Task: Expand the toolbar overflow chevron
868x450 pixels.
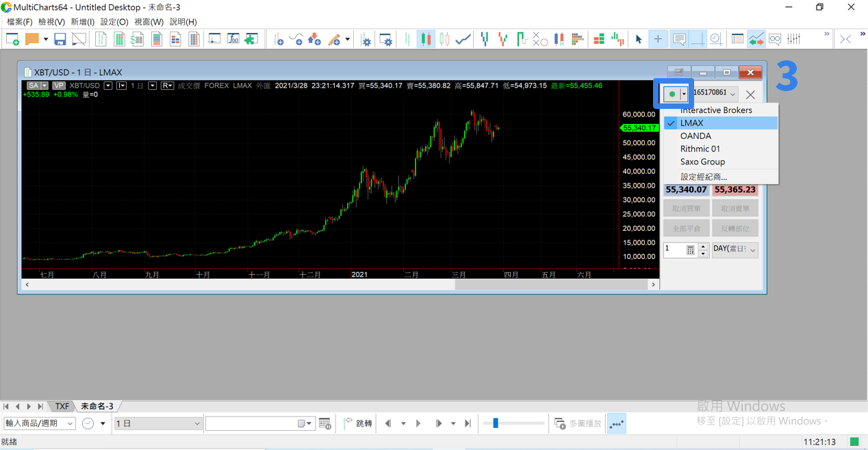Action: coord(826,35)
